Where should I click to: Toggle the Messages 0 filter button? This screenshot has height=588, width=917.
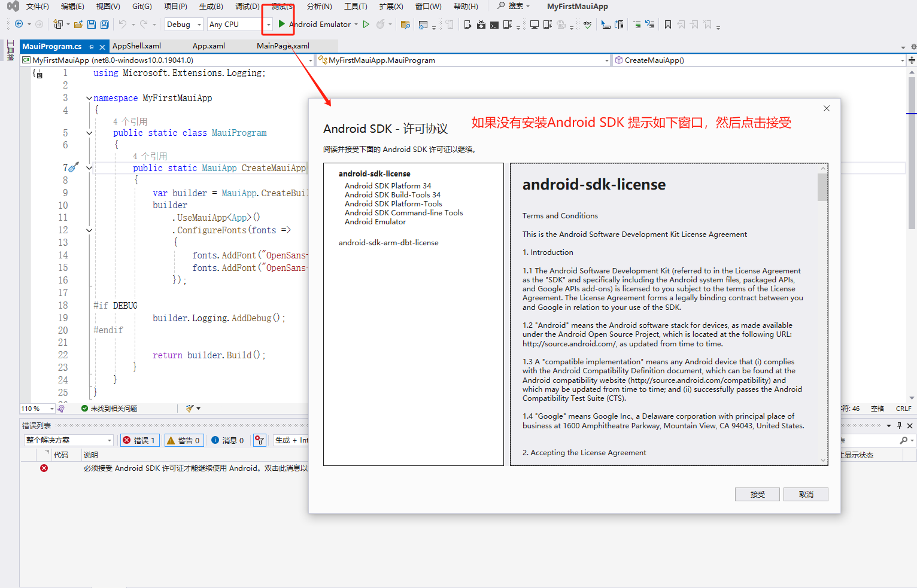228,440
